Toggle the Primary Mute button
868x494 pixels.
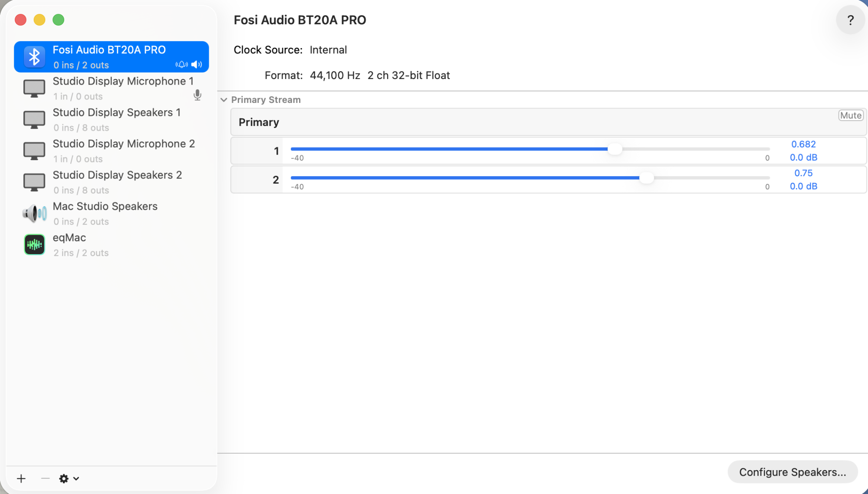pyautogui.click(x=850, y=115)
